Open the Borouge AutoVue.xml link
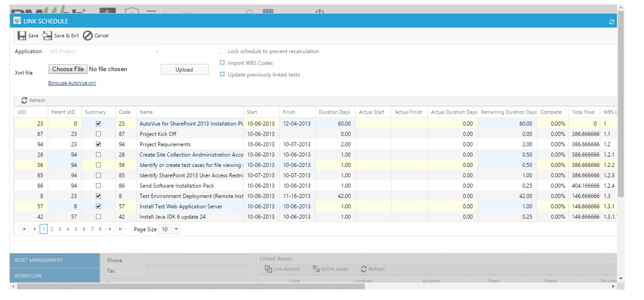644x300 pixels. click(72, 83)
